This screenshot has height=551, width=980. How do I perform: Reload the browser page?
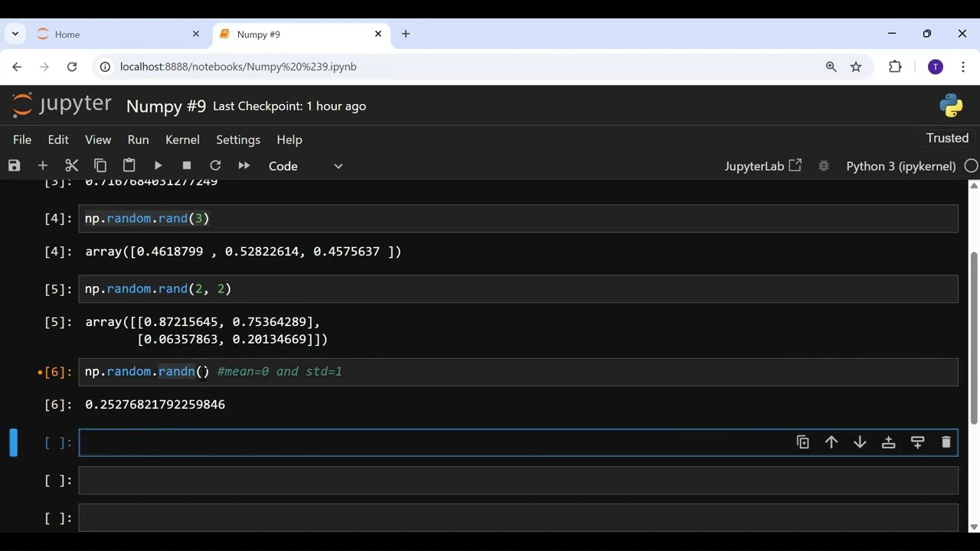pyautogui.click(x=72, y=67)
